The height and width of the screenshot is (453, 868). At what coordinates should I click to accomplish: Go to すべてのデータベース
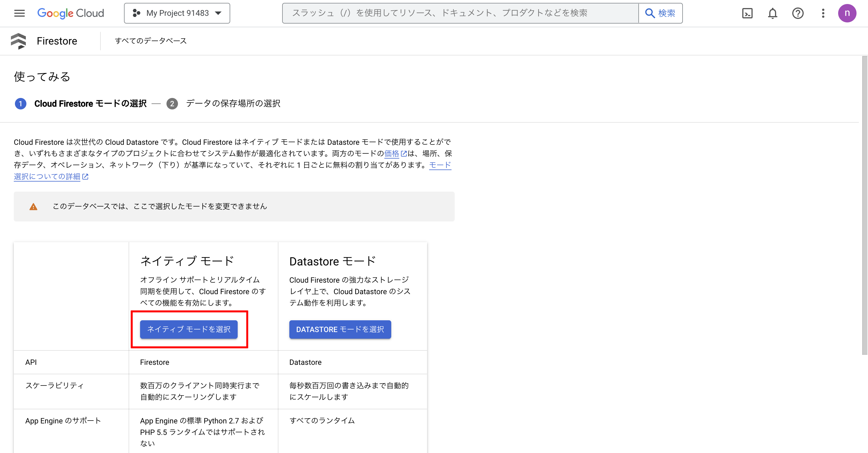(x=151, y=41)
